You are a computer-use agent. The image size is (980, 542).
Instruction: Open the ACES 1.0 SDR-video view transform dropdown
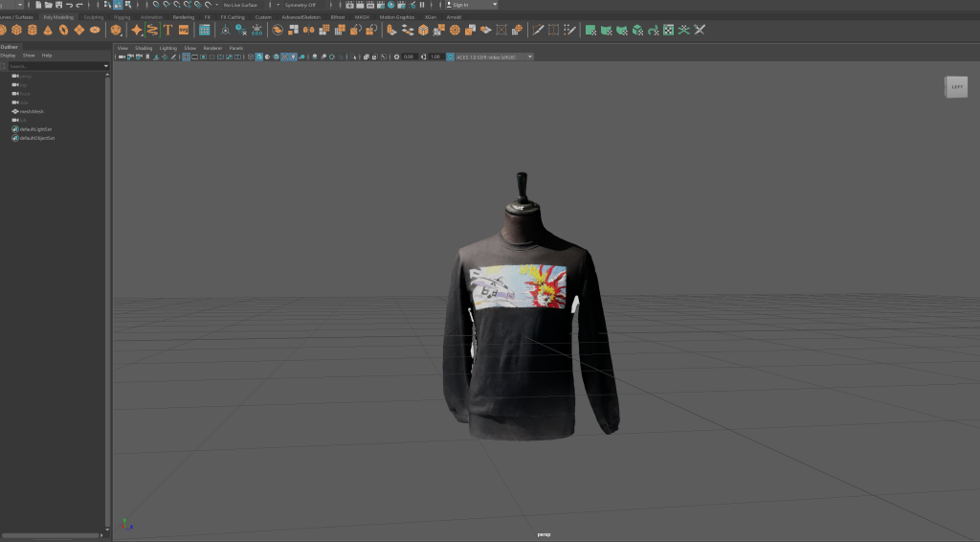point(495,56)
